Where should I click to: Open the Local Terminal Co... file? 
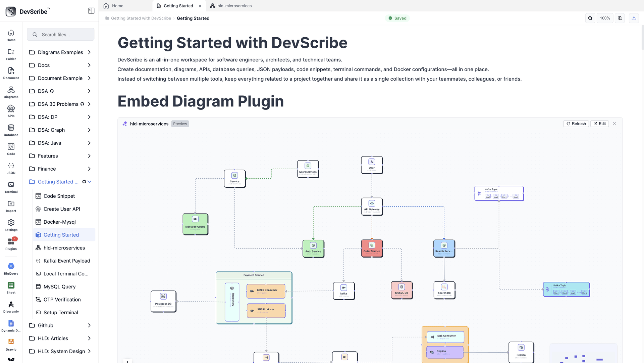(x=64, y=274)
